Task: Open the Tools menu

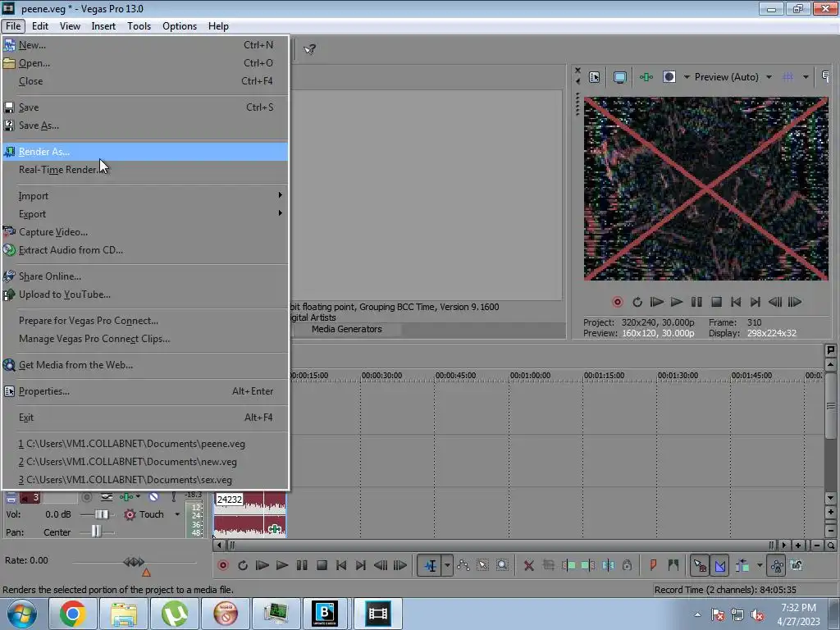Action: pos(139,25)
